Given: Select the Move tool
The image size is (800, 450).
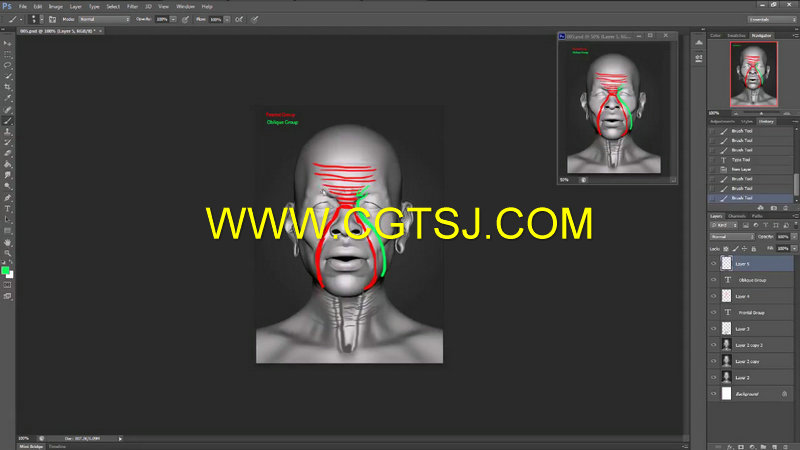Looking at the screenshot, I should point(7,43).
